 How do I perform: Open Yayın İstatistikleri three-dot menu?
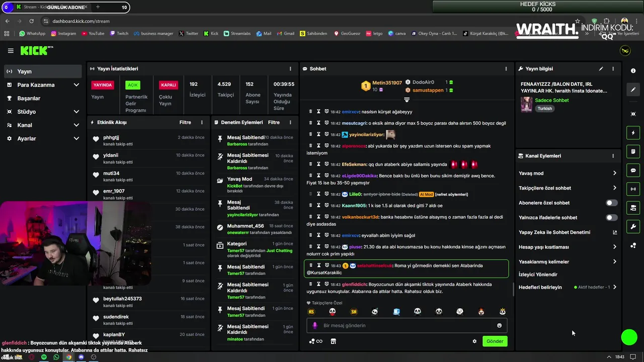pyautogui.click(x=290, y=69)
